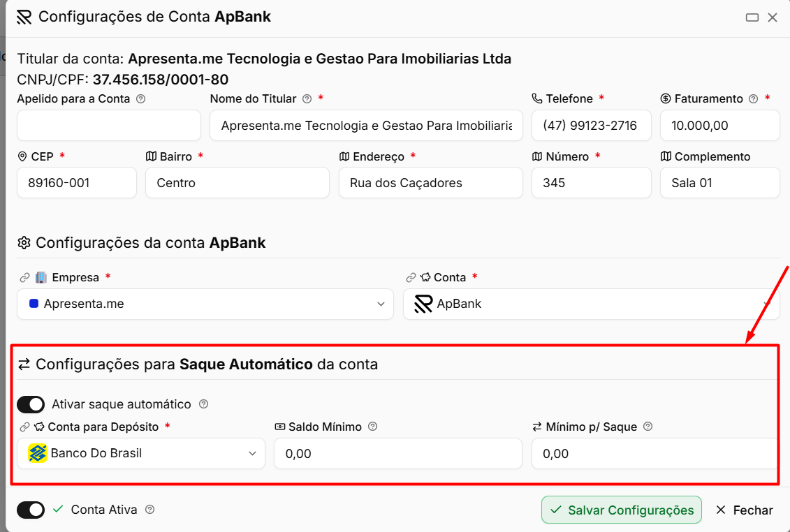This screenshot has height=532, width=790.
Task: Click the help icon beside Mínimo p/ Saque
Action: 648,427
